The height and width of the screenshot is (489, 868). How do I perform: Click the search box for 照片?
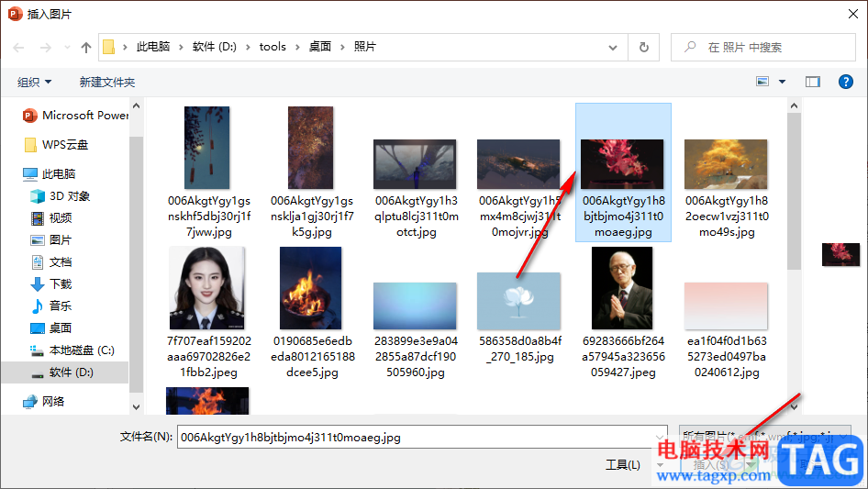click(x=762, y=48)
